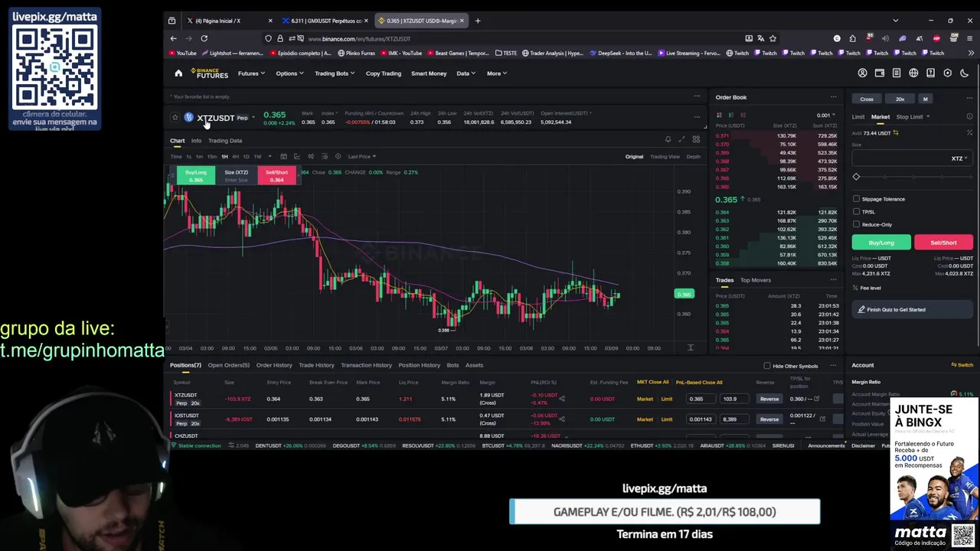This screenshot has height=551, width=980.
Task: Open the Trading Bots dropdown menu
Action: pos(335,73)
